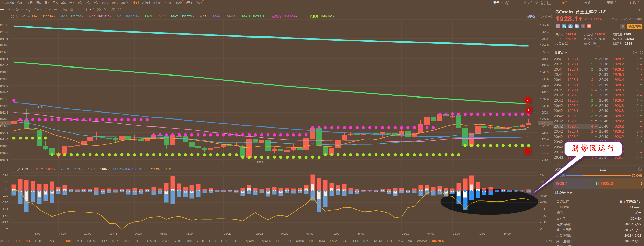Select the angle measure tool

tap(79, 10)
